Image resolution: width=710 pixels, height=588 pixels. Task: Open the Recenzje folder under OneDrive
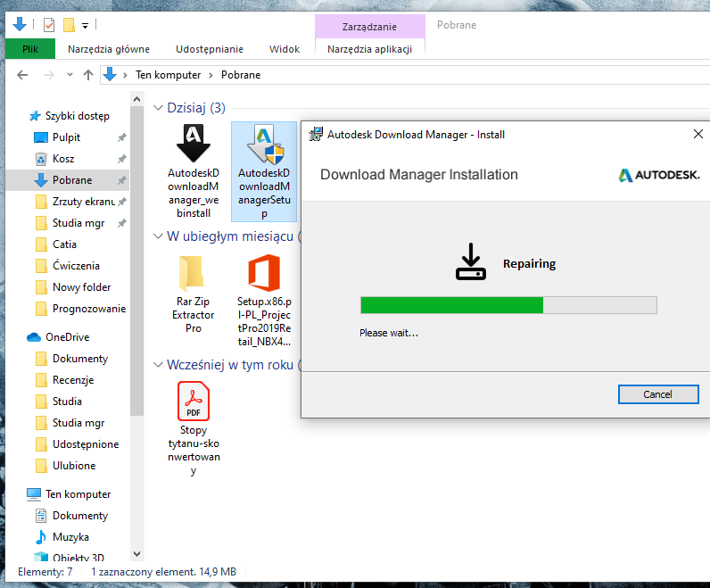[73, 380]
